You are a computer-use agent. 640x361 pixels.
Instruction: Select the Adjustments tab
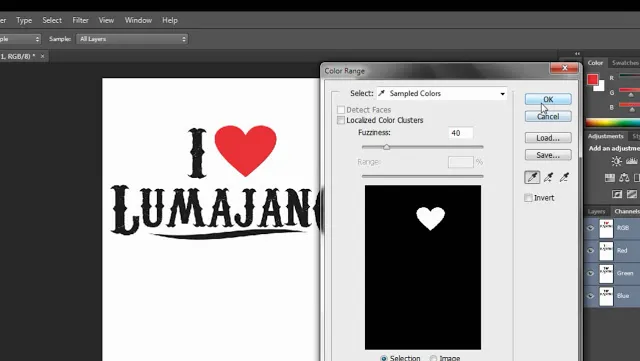pos(605,136)
